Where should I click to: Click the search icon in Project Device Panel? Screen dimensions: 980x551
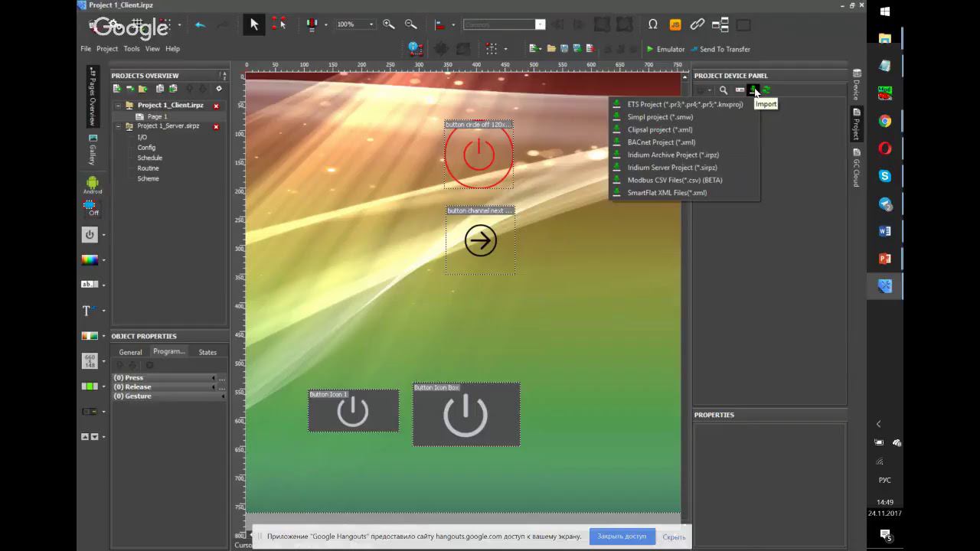(724, 90)
